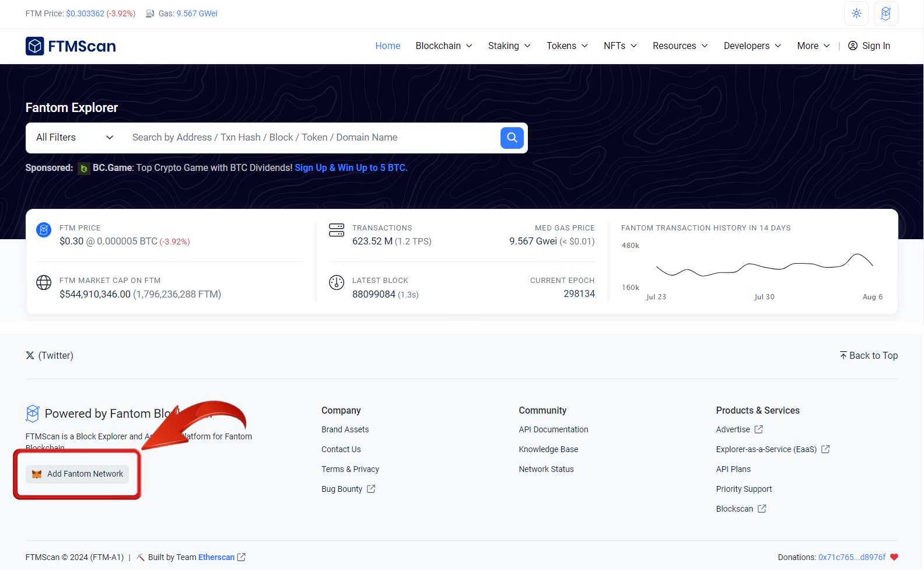
Task: Expand the Staking menu
Action: [x=509, y=46]
